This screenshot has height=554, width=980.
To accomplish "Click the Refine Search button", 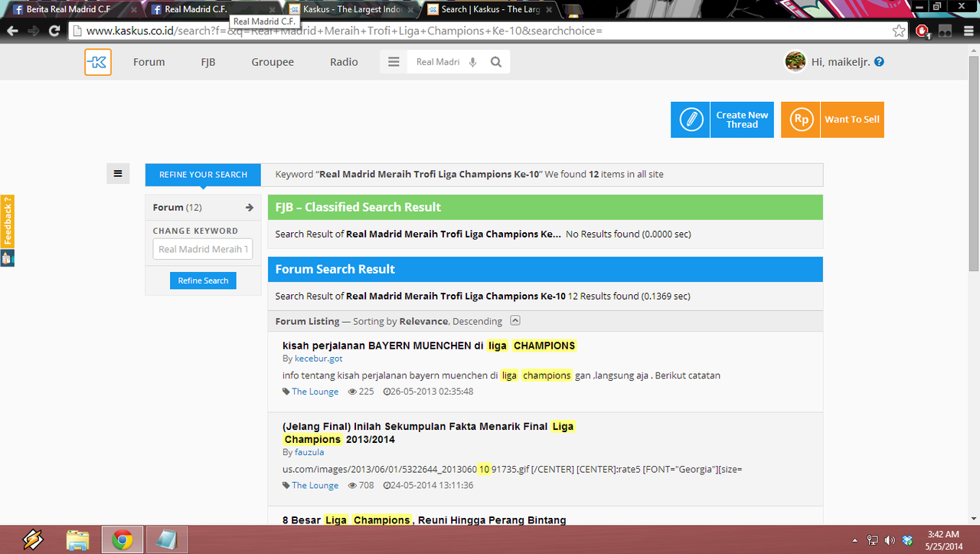I will pyautogui.click(x=203, y=280).
